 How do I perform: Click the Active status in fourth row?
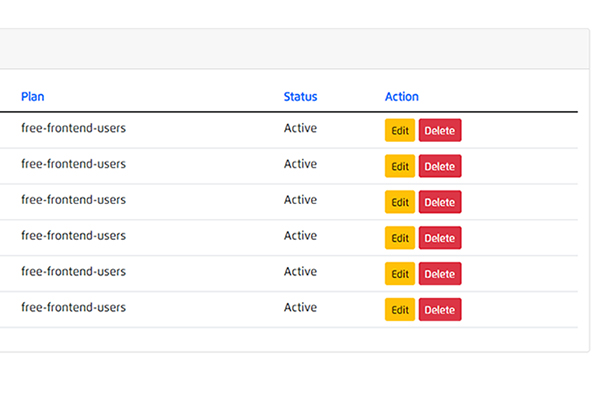click(x=300, y=235)
